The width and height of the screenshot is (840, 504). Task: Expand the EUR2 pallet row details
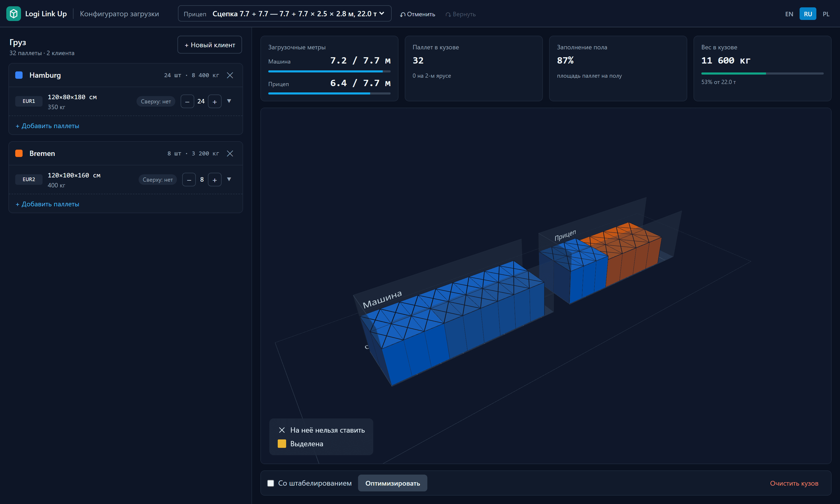tap(229, 179)
